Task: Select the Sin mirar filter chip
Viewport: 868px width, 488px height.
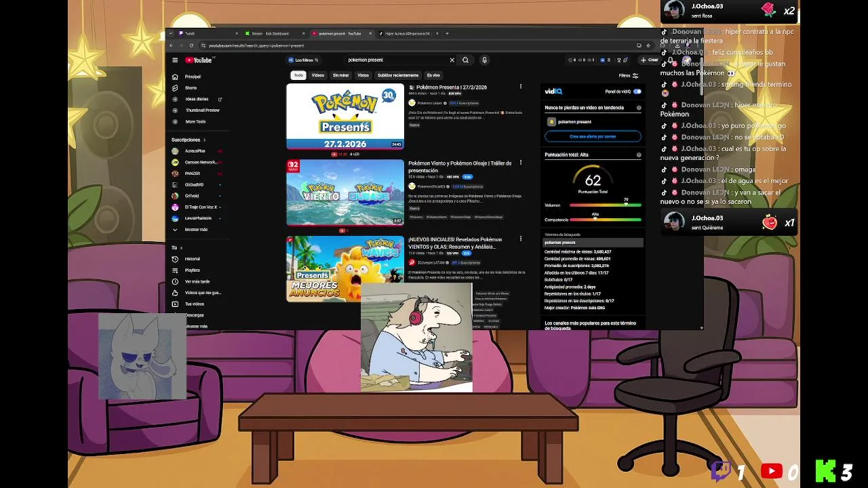Action: (x=340, y=75)
